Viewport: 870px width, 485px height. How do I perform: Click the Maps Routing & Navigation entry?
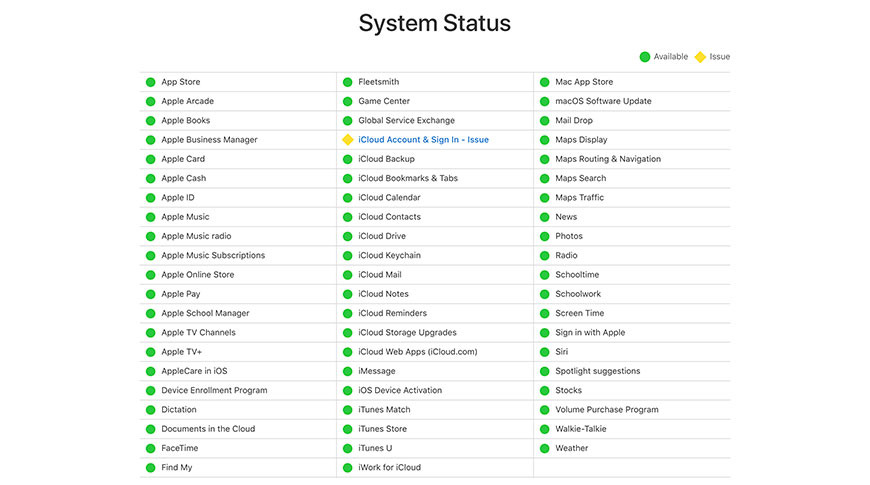pyautogui.click(x=607, y=159)
